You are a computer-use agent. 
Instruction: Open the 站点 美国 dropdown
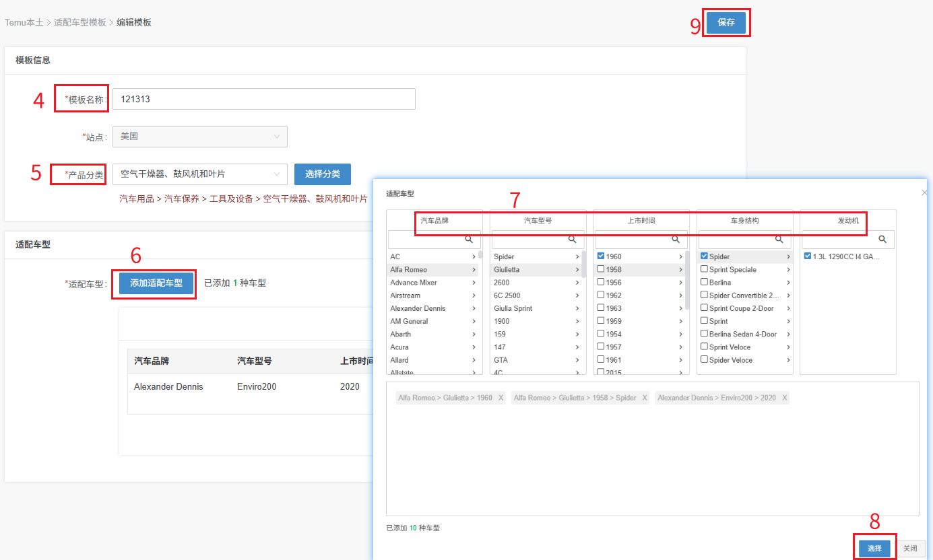pos(200,137)
